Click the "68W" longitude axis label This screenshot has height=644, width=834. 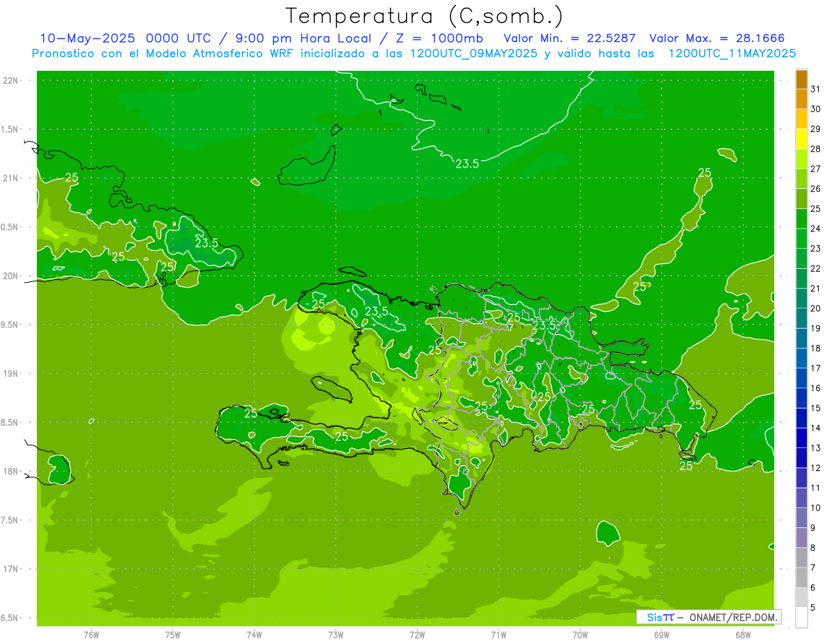click(743, 635)
